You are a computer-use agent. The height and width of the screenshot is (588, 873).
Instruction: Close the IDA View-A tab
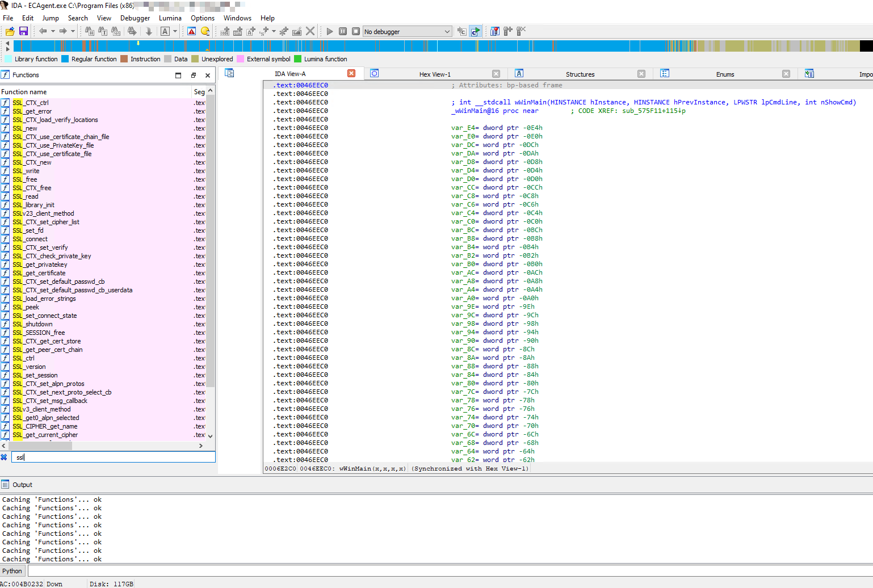351,74
